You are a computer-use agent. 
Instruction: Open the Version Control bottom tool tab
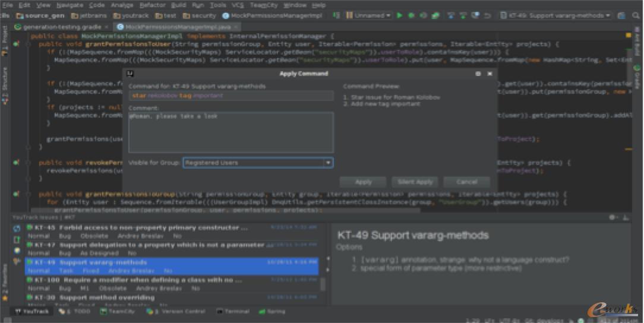coord(175,312)
